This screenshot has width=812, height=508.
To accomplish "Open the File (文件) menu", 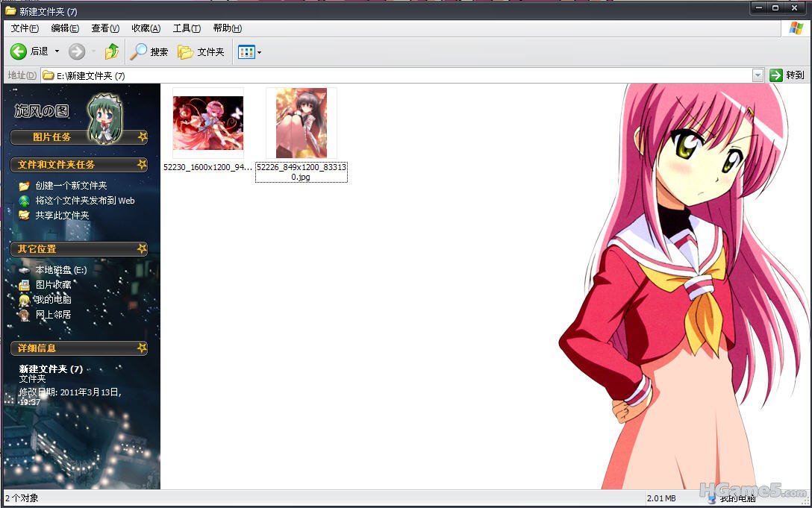I will (25, 28).
